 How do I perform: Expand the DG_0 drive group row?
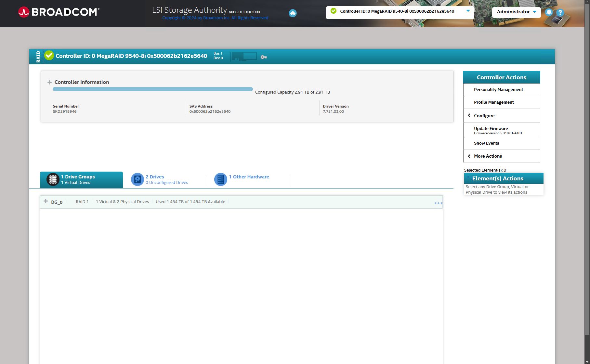46,201
